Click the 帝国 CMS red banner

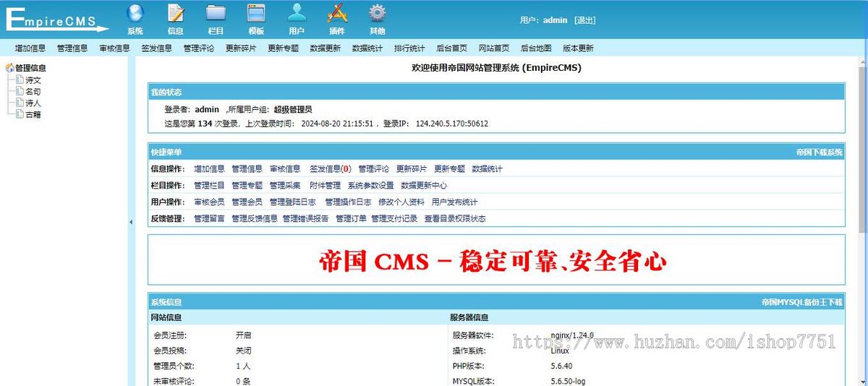[x=493, y=261]
